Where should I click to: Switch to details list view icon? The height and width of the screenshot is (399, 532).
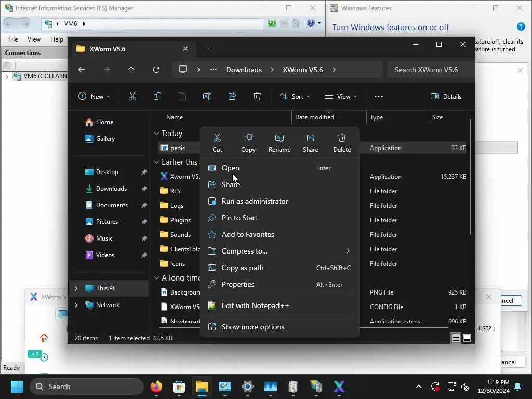pos(456,338)
